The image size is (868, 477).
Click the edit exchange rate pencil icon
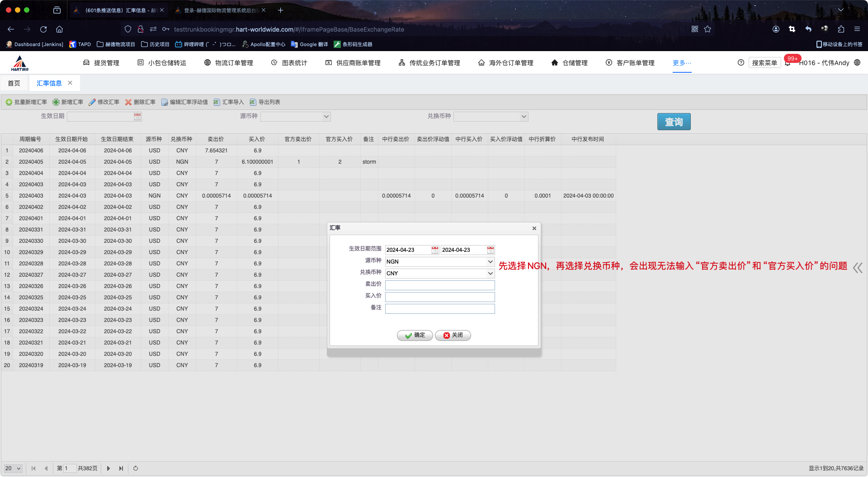click(92, 102)
